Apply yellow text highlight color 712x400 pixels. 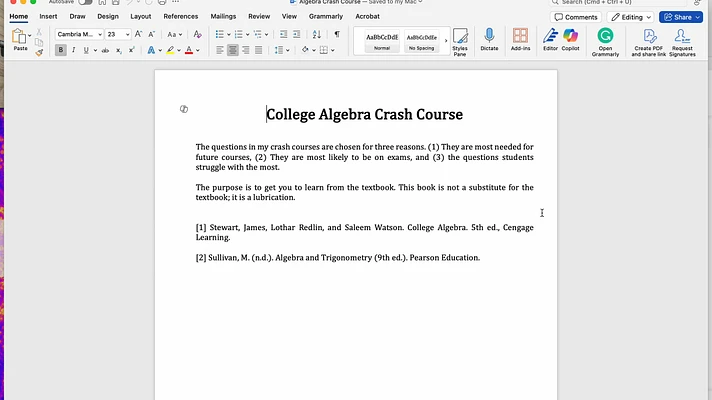[170, 50]
